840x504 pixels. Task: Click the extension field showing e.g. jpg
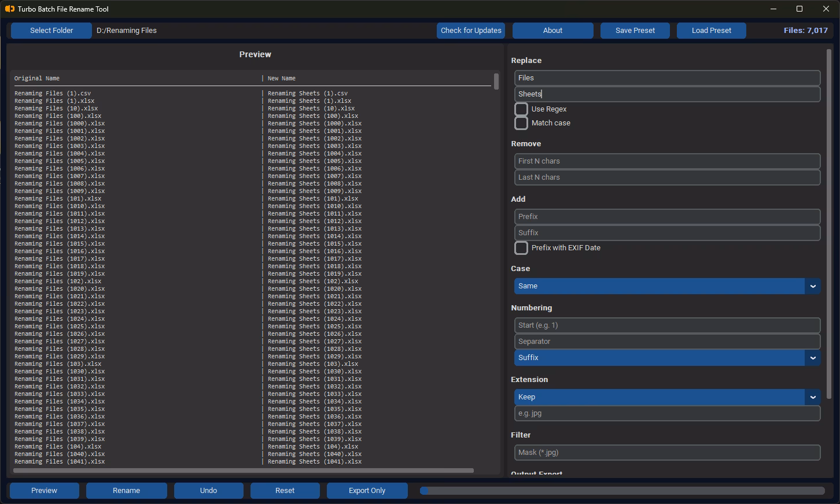coord(667,413)
